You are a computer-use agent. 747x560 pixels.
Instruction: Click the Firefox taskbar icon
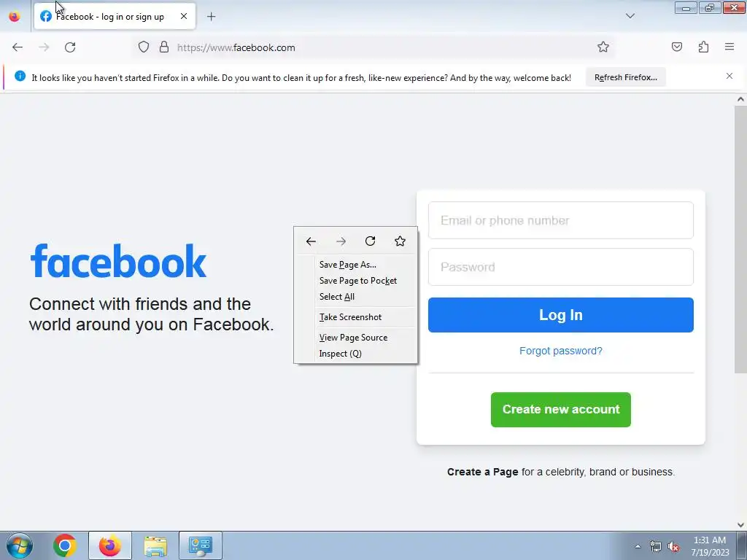[x=109, y=545]
